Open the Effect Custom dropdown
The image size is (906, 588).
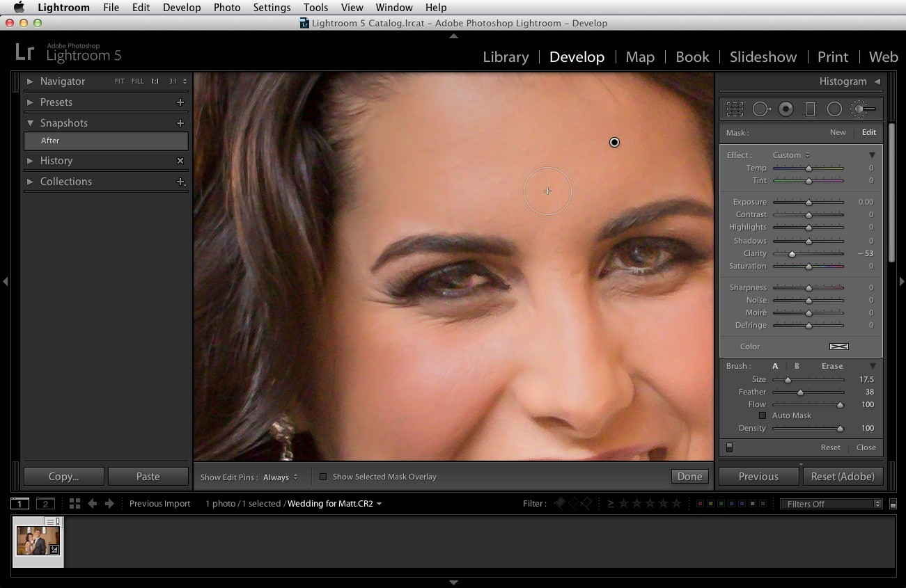791,155
